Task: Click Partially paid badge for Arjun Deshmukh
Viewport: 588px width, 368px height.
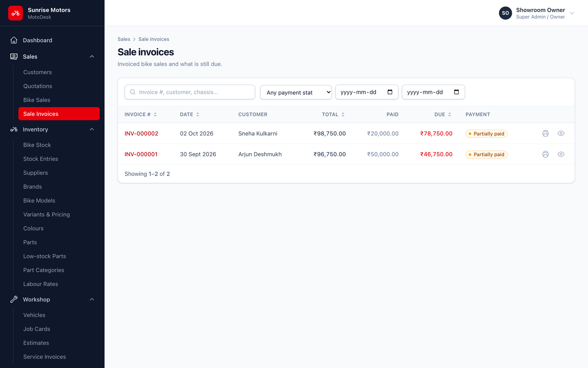Action: [x=486, y=155]
